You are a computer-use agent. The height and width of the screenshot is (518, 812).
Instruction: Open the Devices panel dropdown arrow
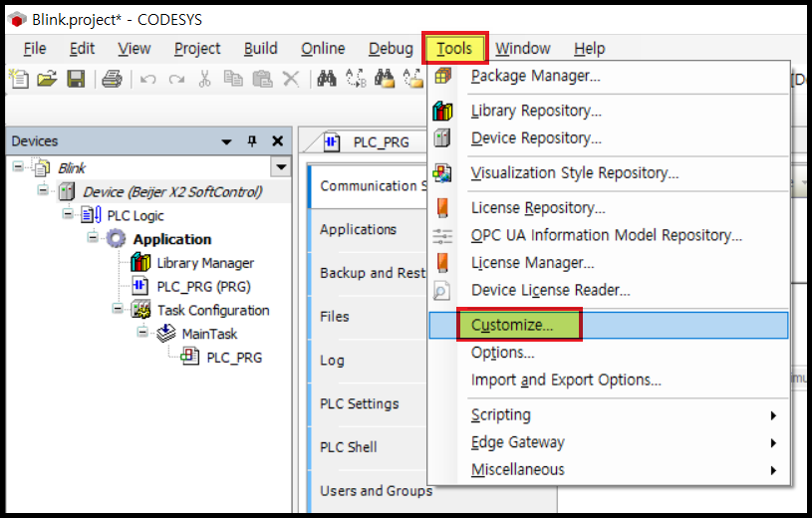tap(226, 141)
